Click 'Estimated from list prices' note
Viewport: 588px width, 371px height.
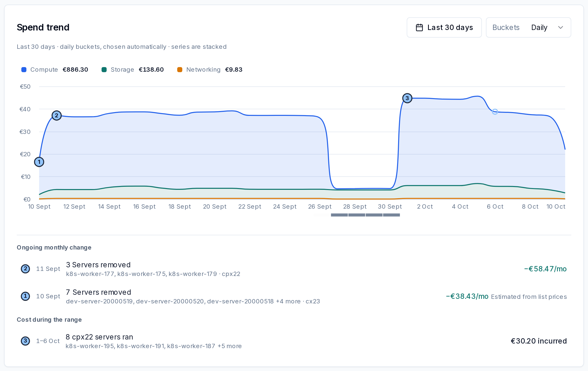(x=529, y=297)
